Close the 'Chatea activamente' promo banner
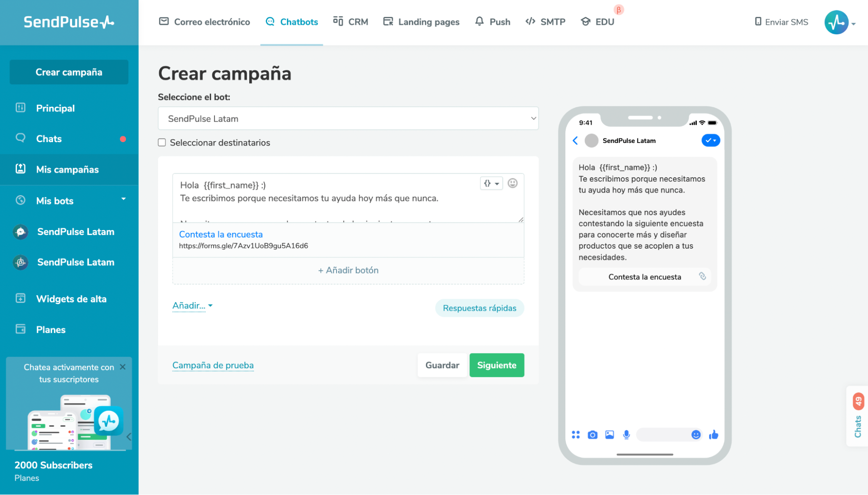Viewport: 868px width, 495px height. pos(123,367)
